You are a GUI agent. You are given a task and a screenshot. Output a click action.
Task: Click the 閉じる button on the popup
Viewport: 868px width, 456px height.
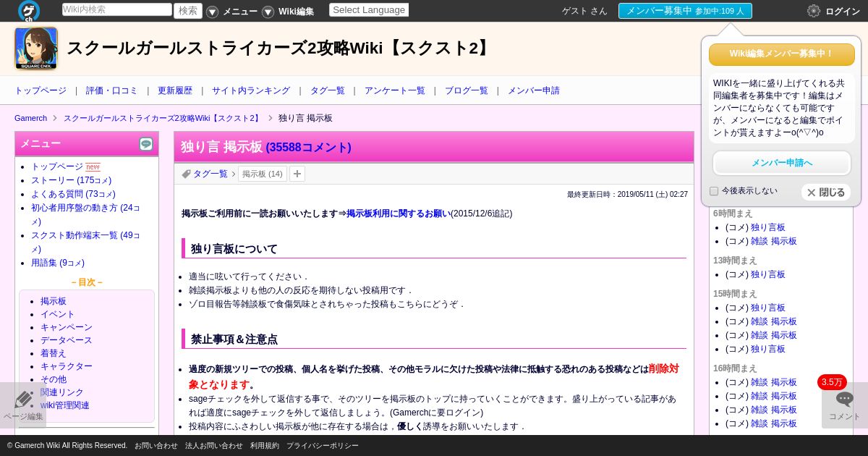pos(826,192)
